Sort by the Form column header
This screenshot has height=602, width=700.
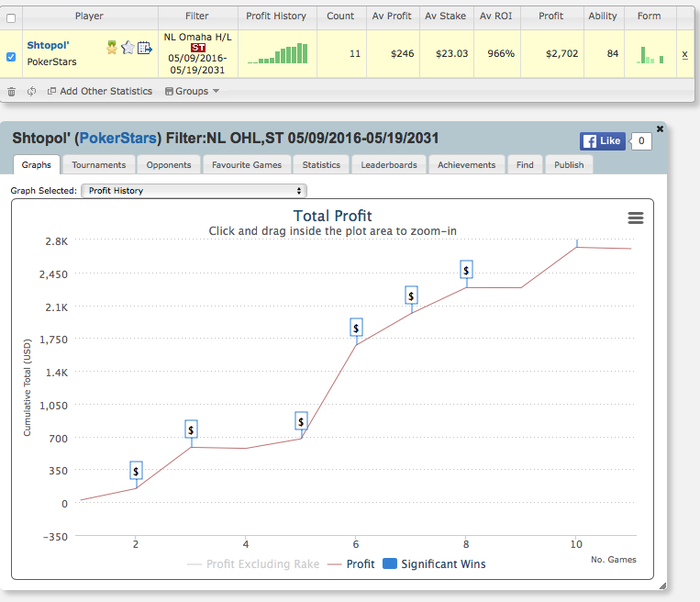[649, 16]
